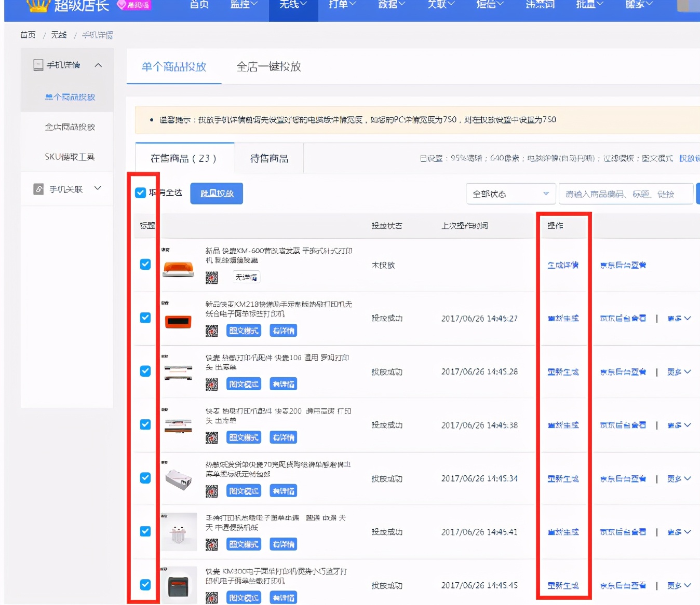Toggle the select-all checkbox above the product list
The width and height of the screenshot is (700, 605).
[x=141, y=192]
